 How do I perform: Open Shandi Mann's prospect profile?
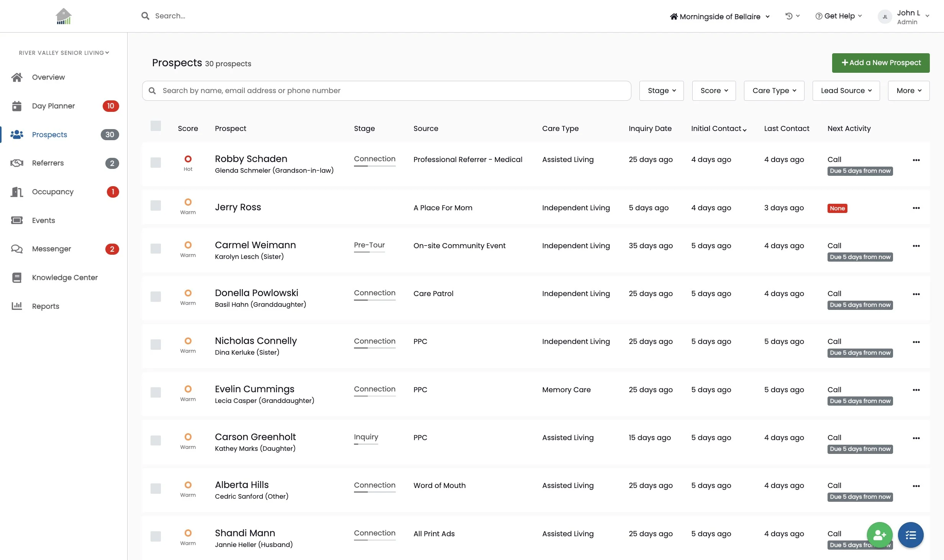245,533
